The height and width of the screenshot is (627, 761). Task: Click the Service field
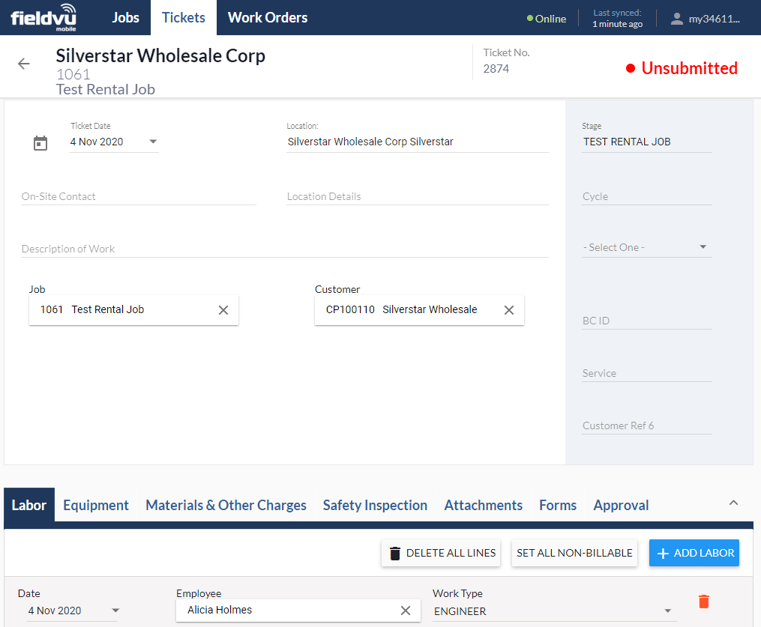point(646,373)
